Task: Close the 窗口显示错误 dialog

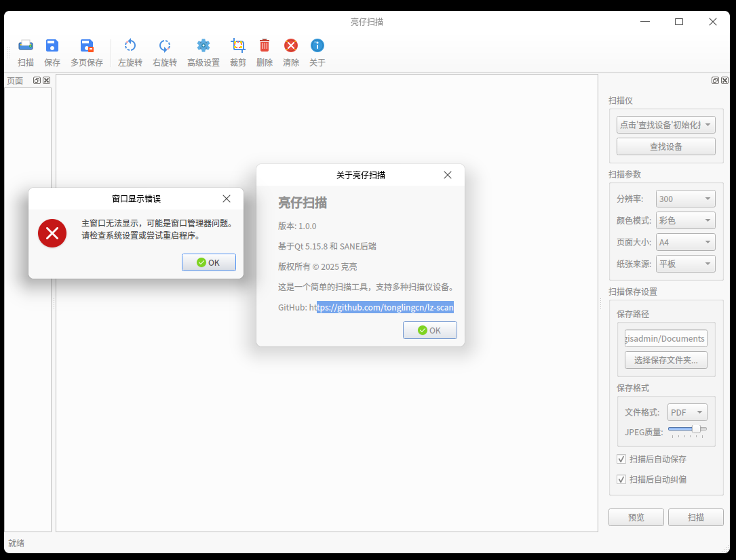Action: [227, 199]
